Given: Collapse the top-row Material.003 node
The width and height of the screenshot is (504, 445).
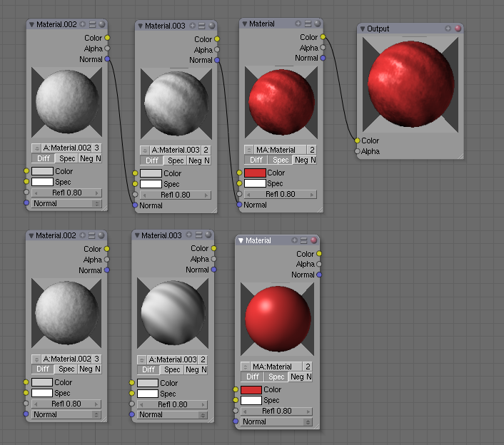Looking at the screenshot, I should (140, 26).
